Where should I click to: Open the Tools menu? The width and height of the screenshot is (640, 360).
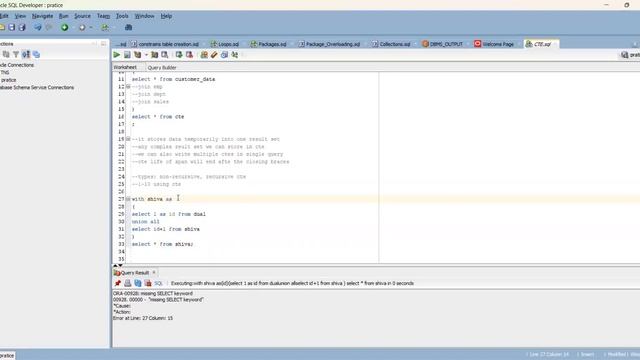pos(122,16)
